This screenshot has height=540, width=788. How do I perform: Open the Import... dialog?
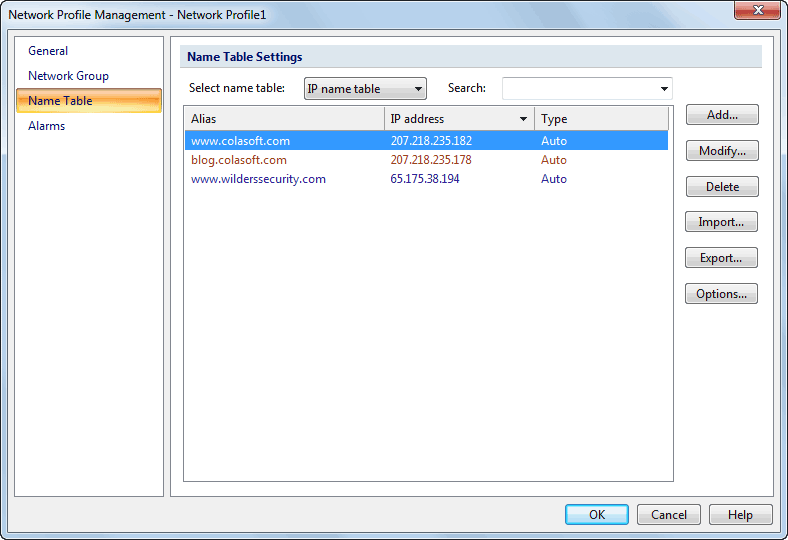click(x=721, y=222)
